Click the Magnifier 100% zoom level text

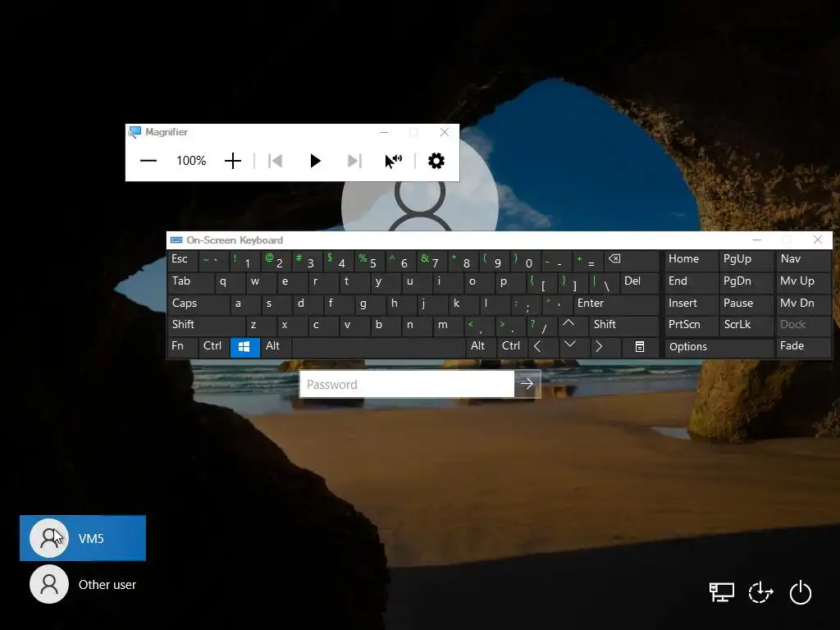coord(191,161)
